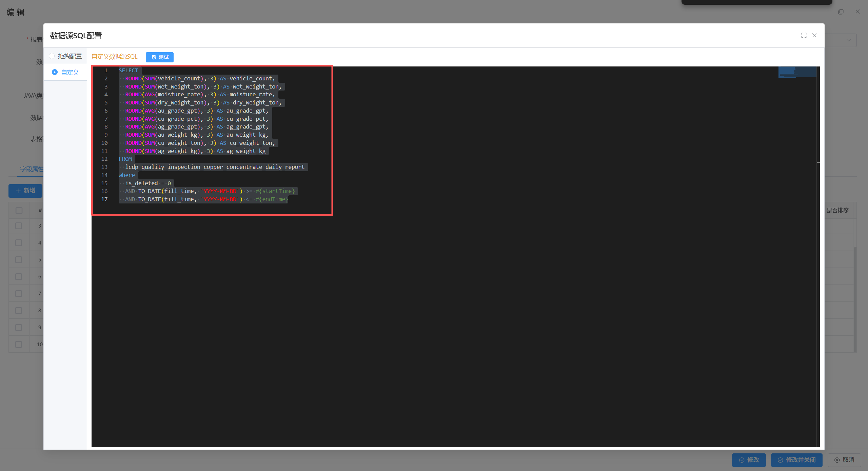The width and height of the screenshot is (868, 471).
Task: Check the checkbox for row 3
Action: point(19,226)
